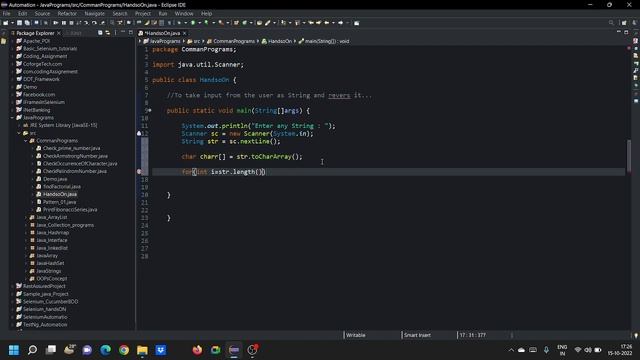The height and width of the screenshot is (360, 640).
Task: Click the Writable status bar entry
Action: (356, 335)
